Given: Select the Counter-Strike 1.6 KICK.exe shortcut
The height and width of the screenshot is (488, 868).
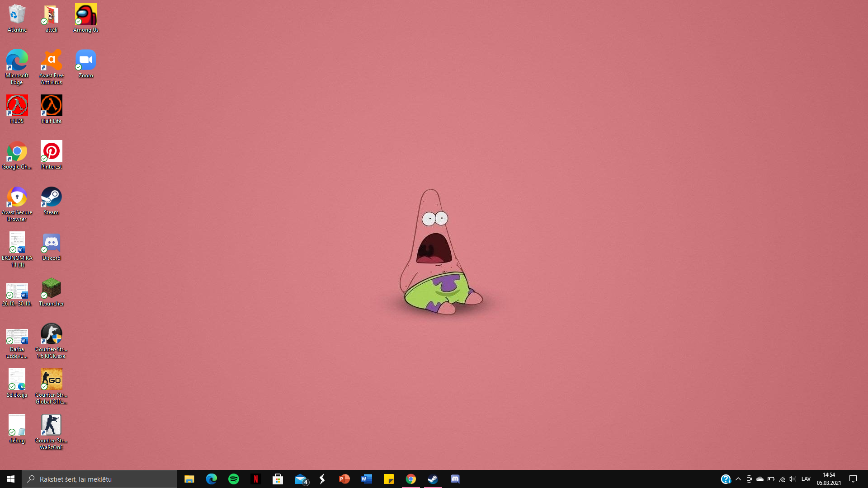Looking at the screenshot, I should (x=52, y=341).
